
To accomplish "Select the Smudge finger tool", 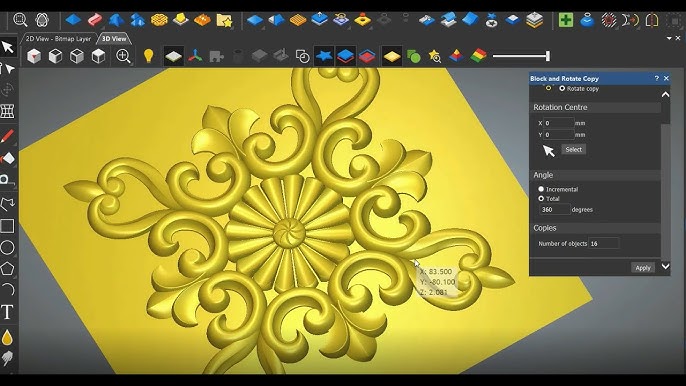I will tap(7, 358).
